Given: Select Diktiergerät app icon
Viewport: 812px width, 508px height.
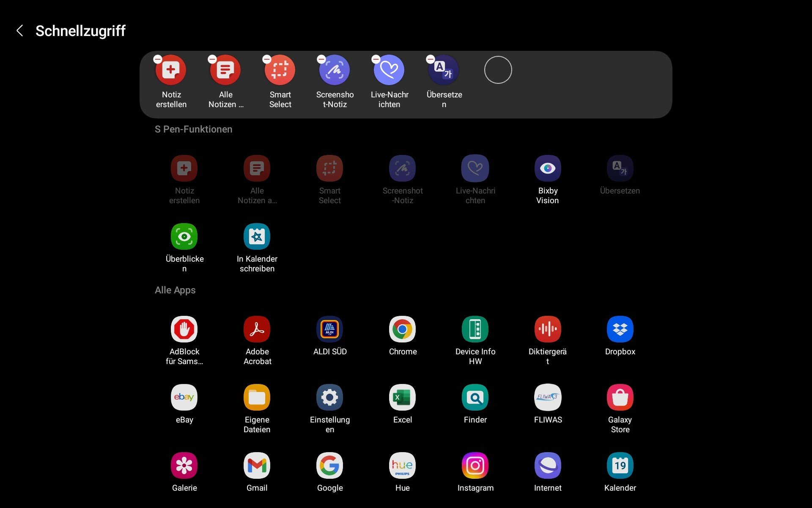Looking at the screenshot, I should coord(548,329).
